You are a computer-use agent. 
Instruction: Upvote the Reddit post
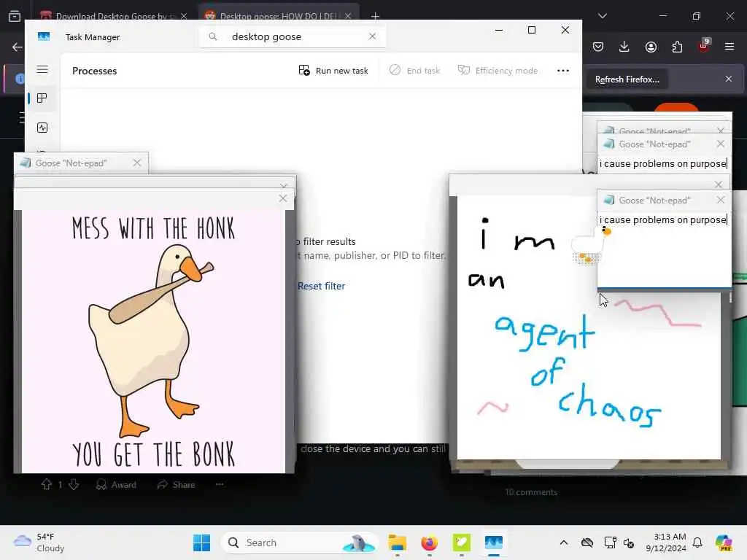[46, 484]
